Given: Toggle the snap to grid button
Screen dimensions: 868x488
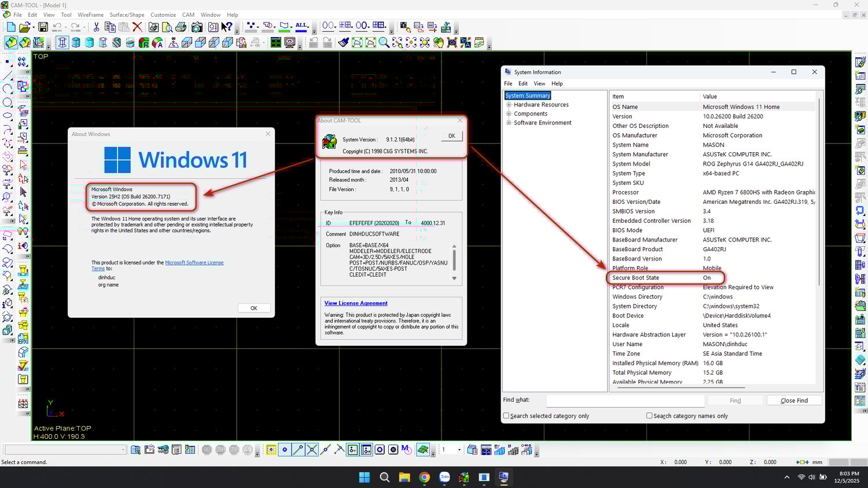Looking at the screenshot, I should 271,450.
